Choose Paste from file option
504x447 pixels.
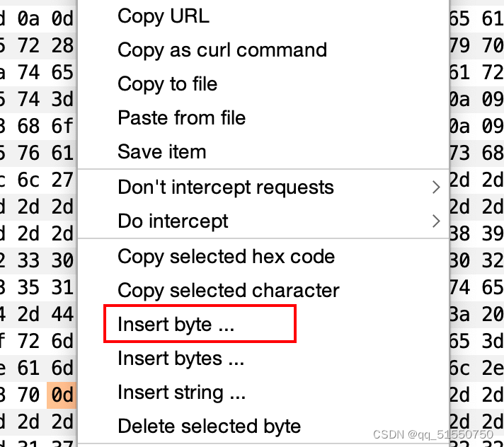coord(181,117)
